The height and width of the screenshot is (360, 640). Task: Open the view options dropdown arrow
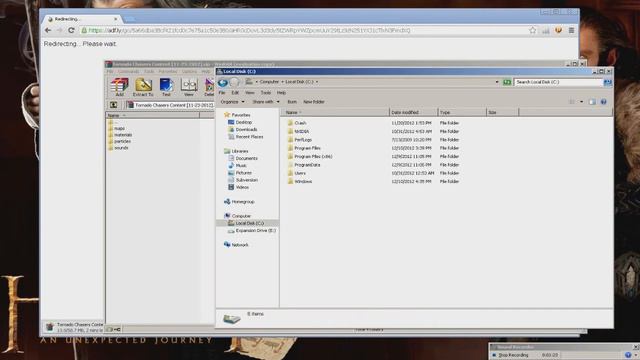tap(582, 102)
